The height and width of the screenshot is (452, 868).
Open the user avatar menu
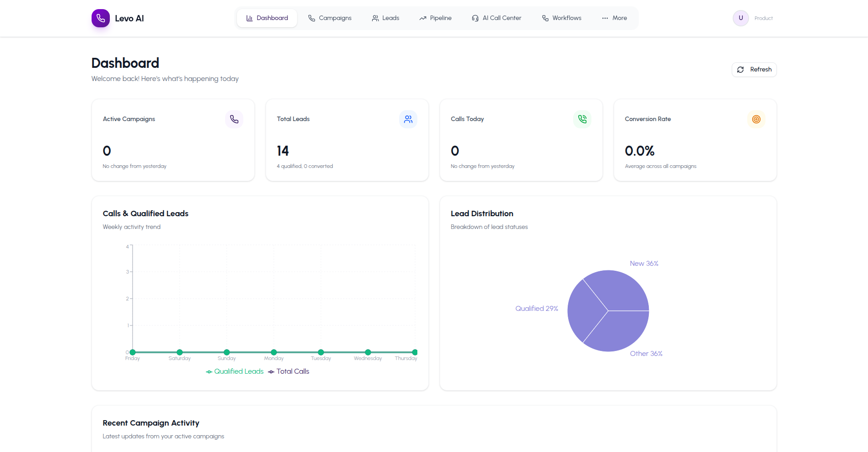tap(740, 18)
